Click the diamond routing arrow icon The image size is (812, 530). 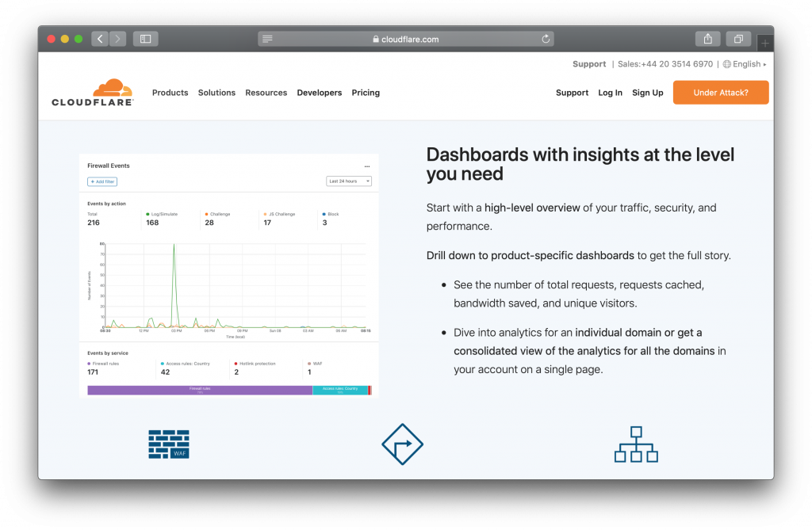402,444
